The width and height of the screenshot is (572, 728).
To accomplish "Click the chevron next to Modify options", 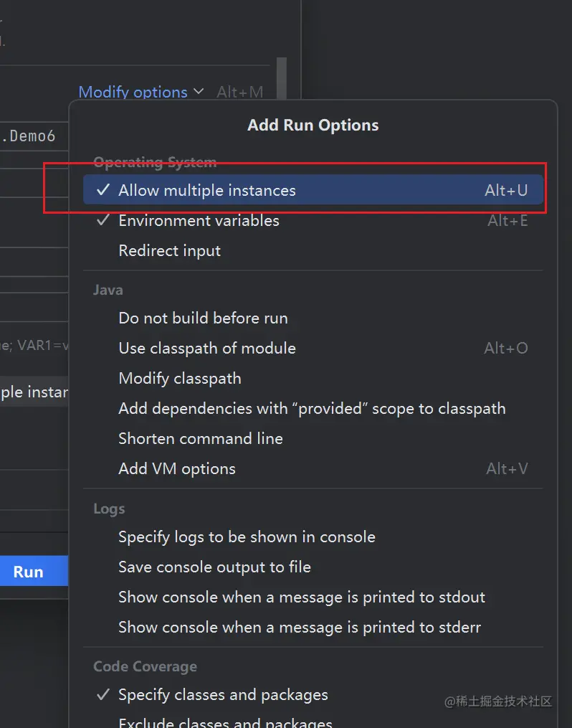I will (199, 92).
